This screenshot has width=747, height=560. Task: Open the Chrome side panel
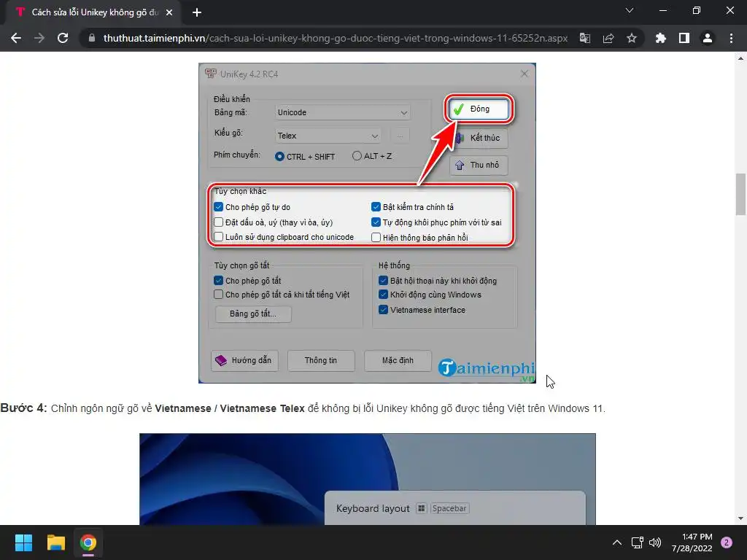point(684,38)
